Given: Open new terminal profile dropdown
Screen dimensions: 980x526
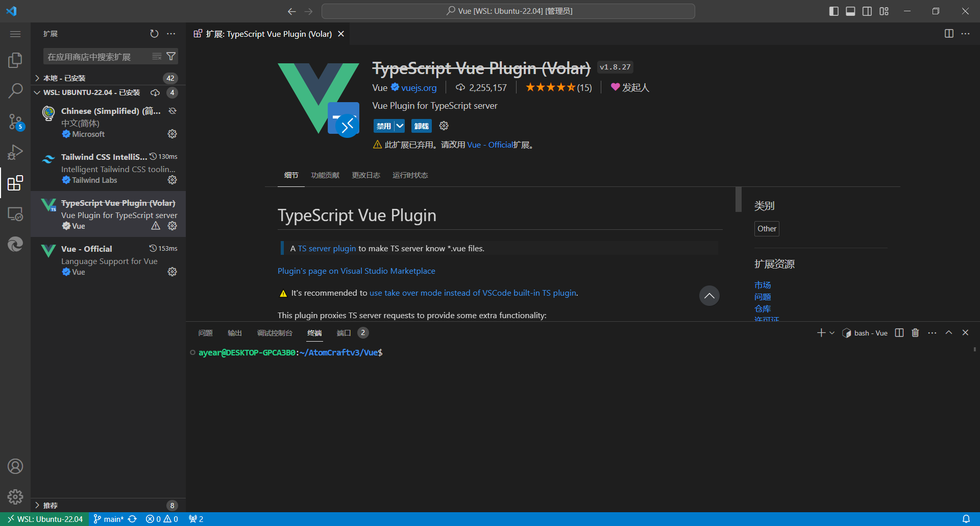Looking at the screenshot, I should [832, 333].
